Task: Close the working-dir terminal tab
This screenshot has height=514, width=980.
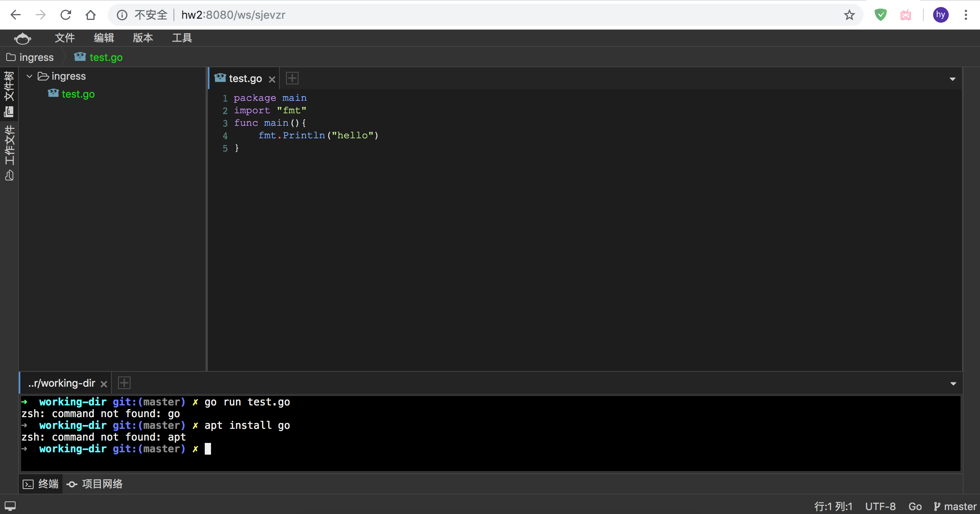Action: click(x=104, y=384)
